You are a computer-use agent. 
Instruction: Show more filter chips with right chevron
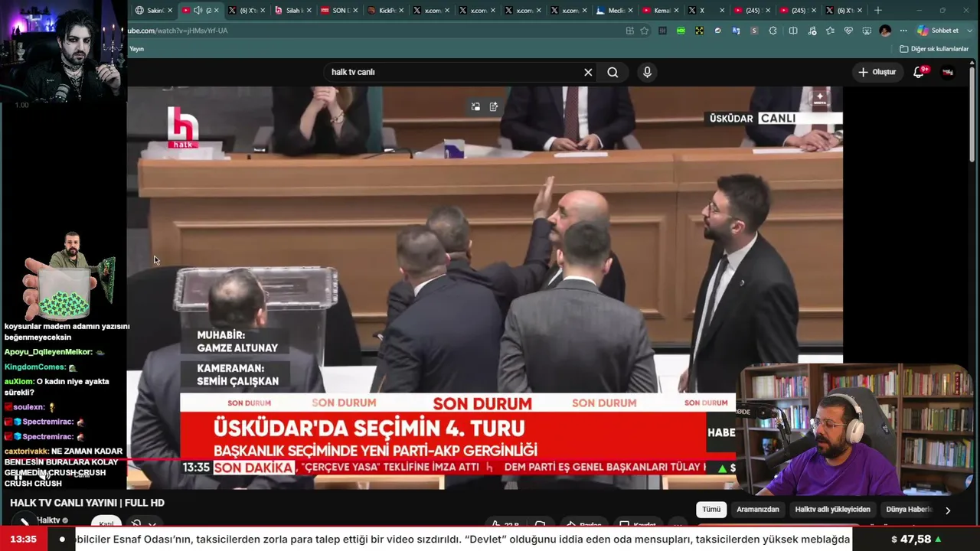coord(948,510)
